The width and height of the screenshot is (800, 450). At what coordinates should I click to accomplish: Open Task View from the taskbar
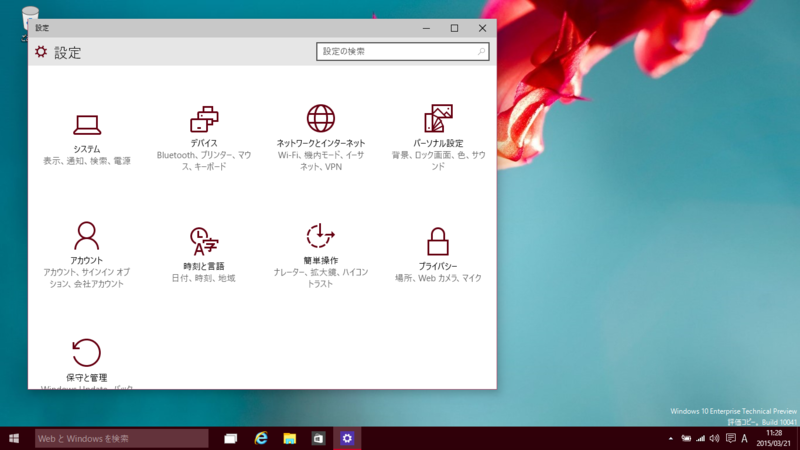[231, 438]
